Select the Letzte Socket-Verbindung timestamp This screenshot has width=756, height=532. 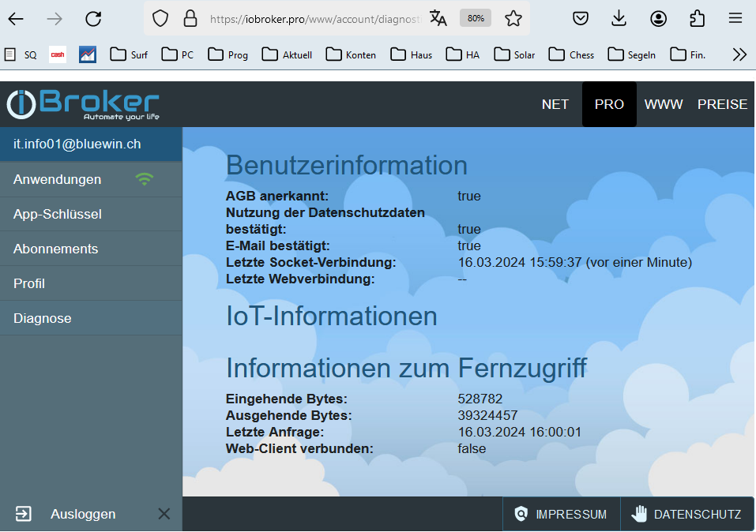click(575, 262)
